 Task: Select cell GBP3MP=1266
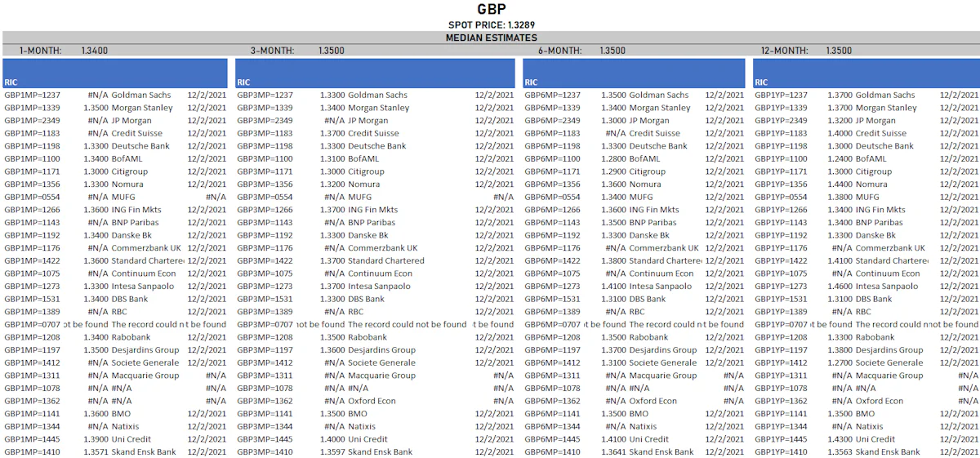click(265, 210)
